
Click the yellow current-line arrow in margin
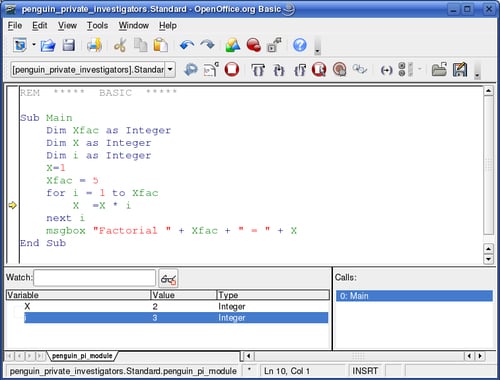(12, 205)
